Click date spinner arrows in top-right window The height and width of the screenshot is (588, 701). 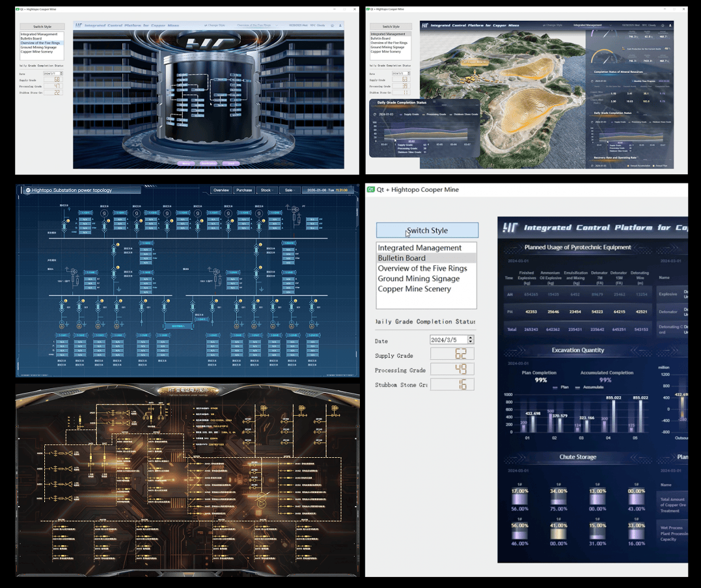tap(409, 73)
